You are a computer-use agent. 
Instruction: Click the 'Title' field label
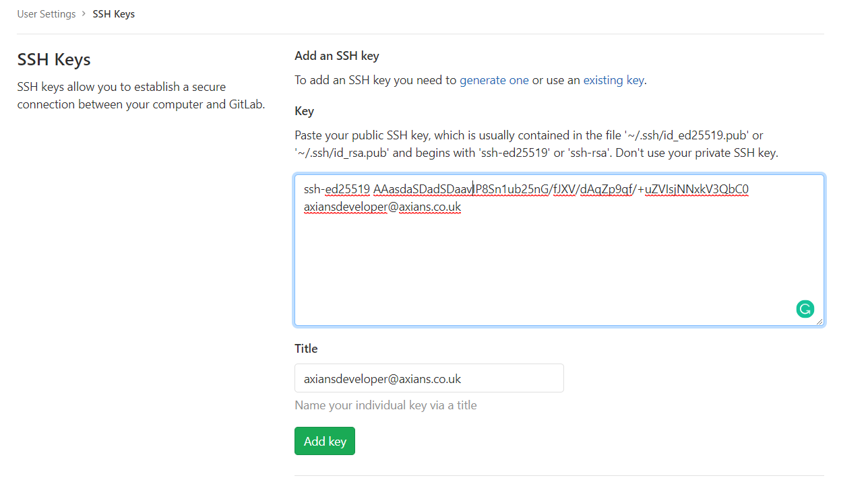click(306, 349)
